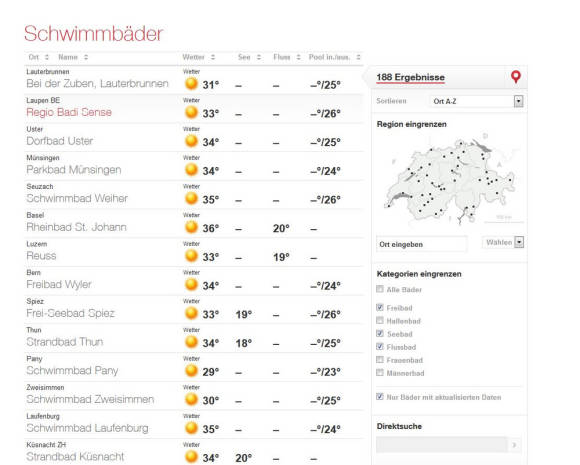This screenshot has width=580, height=465.
Task: Submit the Direktsuche arrow button
Action: click(514, 445)
